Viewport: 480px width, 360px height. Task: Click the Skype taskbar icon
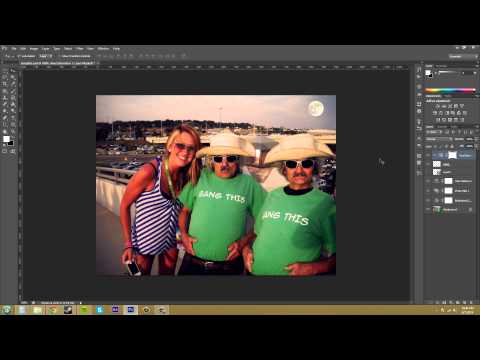100,310
